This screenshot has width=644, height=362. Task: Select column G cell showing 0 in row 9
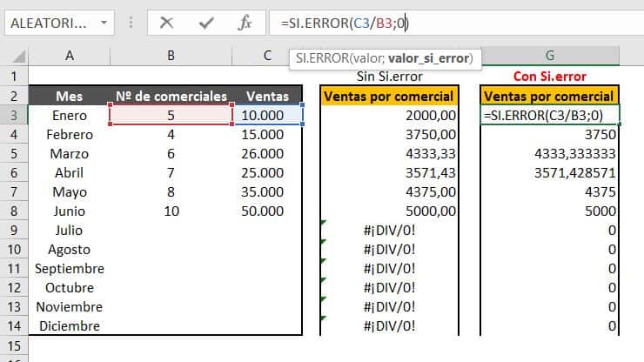point(550,230)
